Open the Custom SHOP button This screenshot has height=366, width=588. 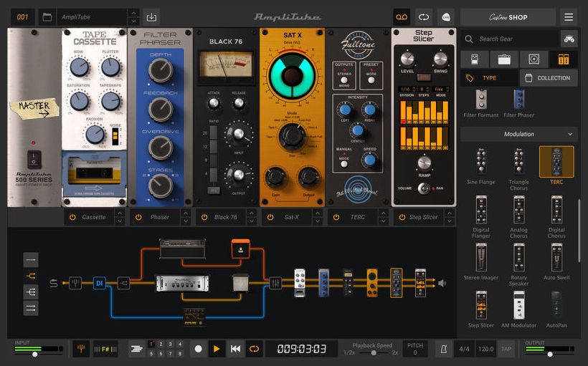508,17
